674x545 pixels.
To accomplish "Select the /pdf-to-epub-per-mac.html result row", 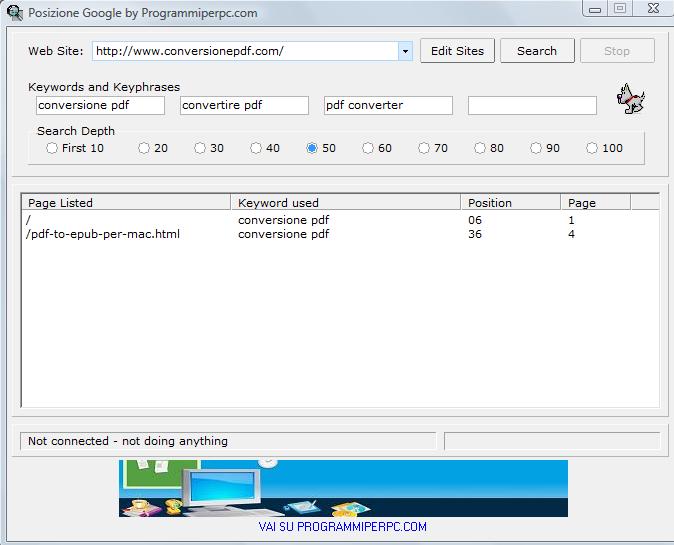I will (104, 234).
